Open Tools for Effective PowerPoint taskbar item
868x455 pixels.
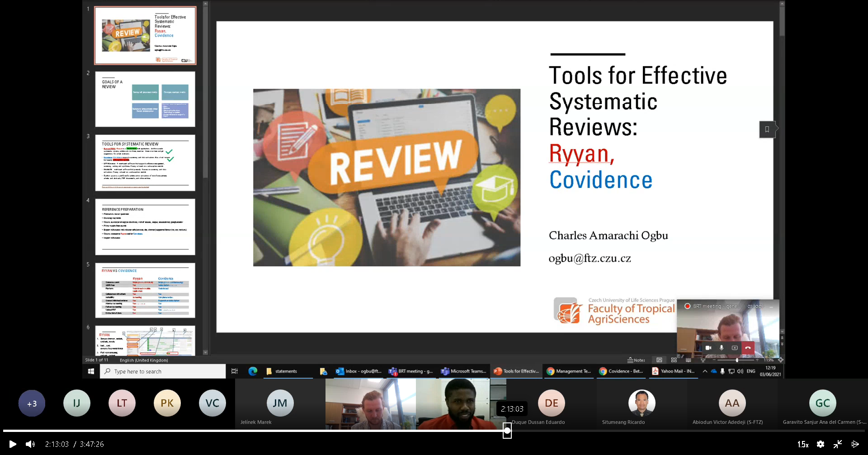click(516, 371)
